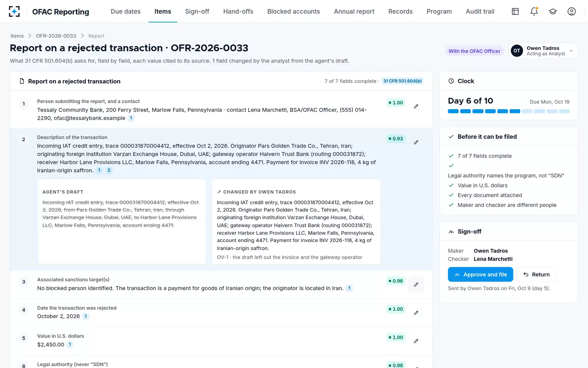Click the Sign-off panel signature icon
This screenshot has height=368, width=588.
(451, 231)
